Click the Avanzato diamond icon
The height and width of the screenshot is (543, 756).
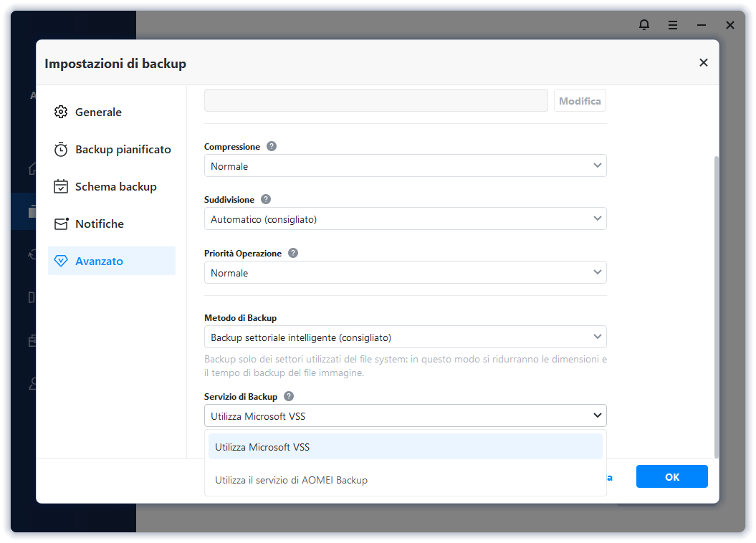[61, 261]
